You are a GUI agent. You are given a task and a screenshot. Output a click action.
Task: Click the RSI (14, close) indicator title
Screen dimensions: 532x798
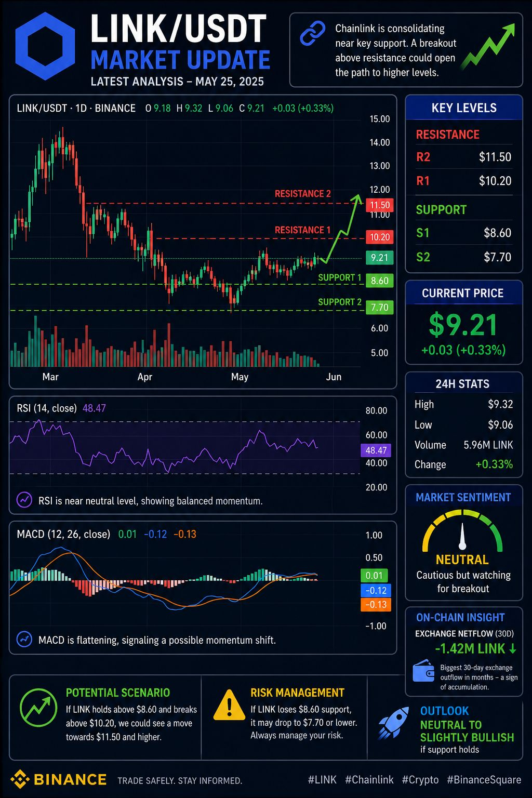click(47, 408)
